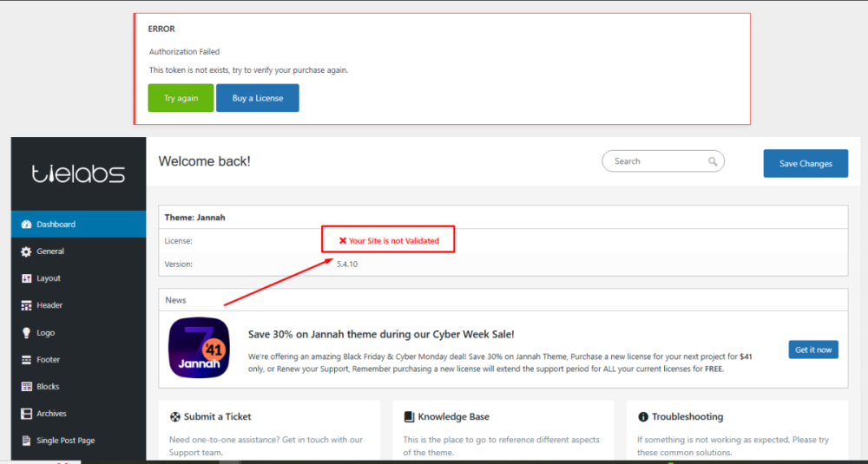The image size is (868, 464).
Task: Click the Knowledge Base heading
Action: [x=453, y=416]
